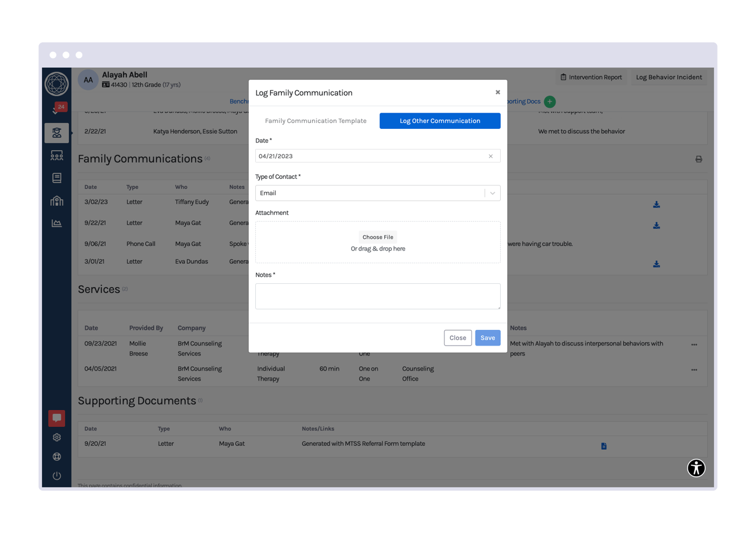Open the analytics chart sidebar icon
The height and width of the screenshot is (533, 756).
[57, 223]
